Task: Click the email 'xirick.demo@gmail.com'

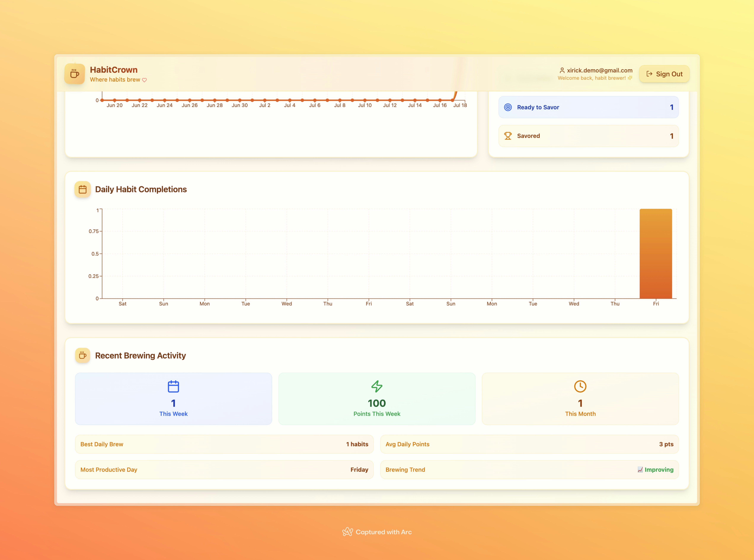Action: 600,70
